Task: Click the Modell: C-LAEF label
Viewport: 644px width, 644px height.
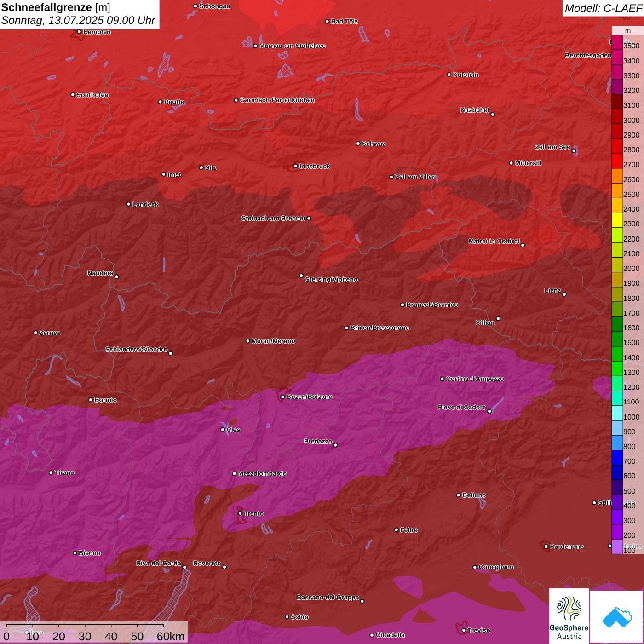Action: [603, 8]
